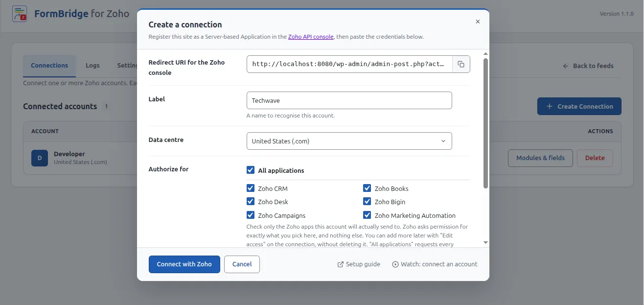This screenshot has width=644, height=305.
Task: Click the scroll-up arrow in dialog scrollbar
Action: pos(485,53)
